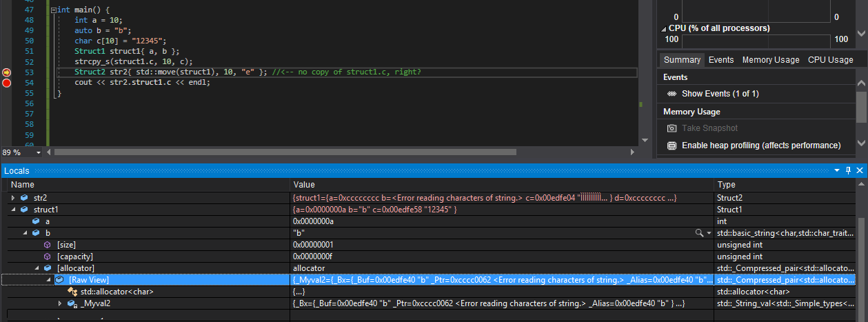Click the cube icon of variable b
Viewport: 868px width, 322px height.
click(37, 233)
